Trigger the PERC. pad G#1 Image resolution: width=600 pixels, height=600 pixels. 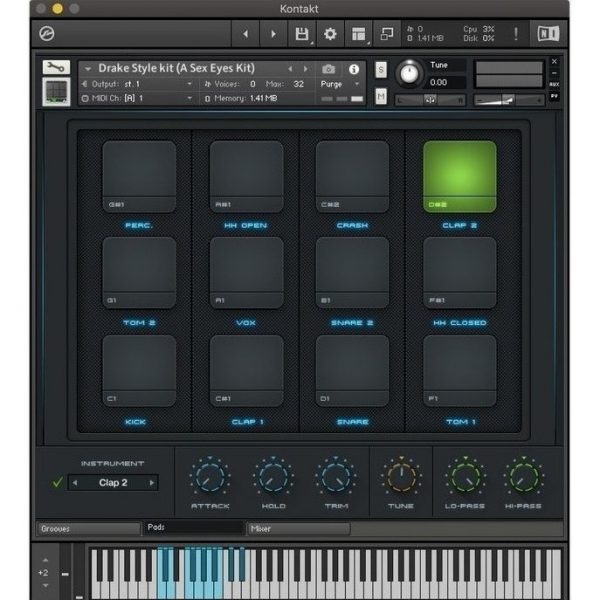[139, 176]
